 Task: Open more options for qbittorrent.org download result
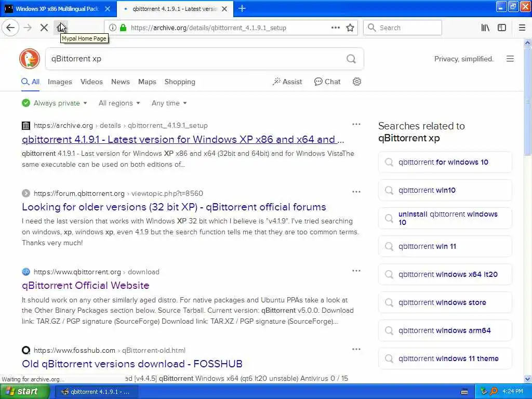coord(356,270)
